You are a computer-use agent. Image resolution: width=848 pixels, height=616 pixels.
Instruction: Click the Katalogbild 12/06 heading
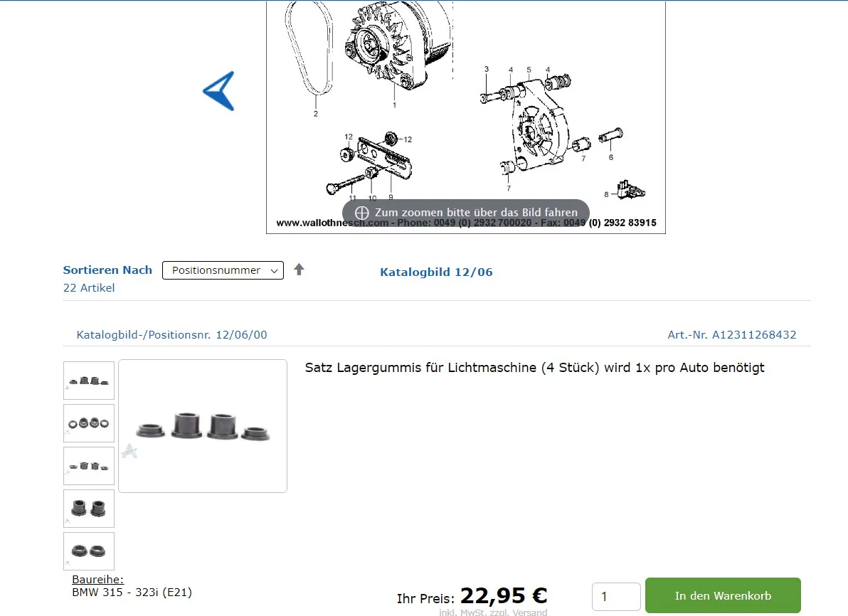pyautogui.click(x=436, y=272)
